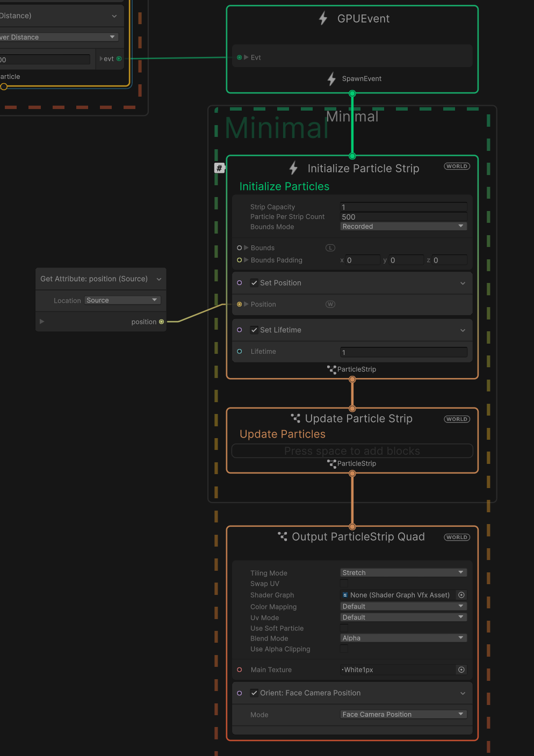
Task: Click the Bounds input port
Action: 240,248
